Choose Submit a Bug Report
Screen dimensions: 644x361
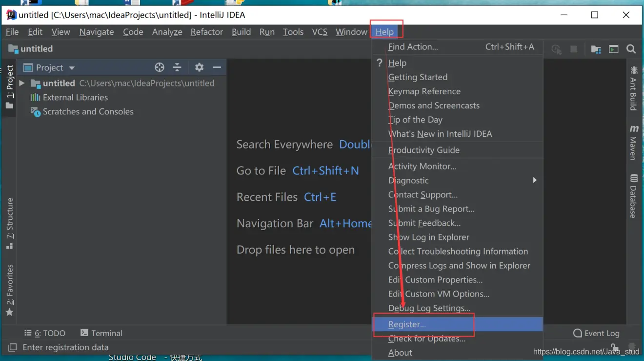[x=458, y=209]
